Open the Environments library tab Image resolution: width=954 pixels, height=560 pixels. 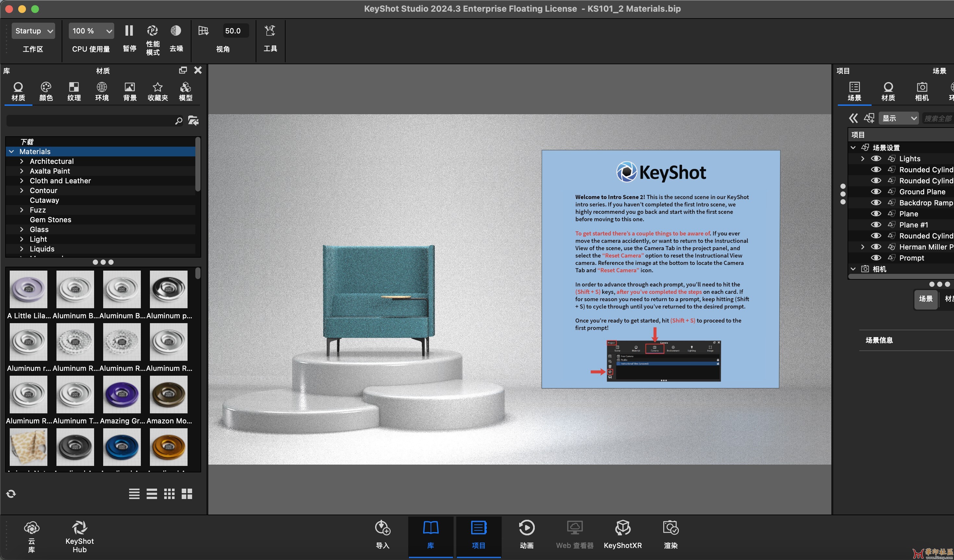[102, 91]
